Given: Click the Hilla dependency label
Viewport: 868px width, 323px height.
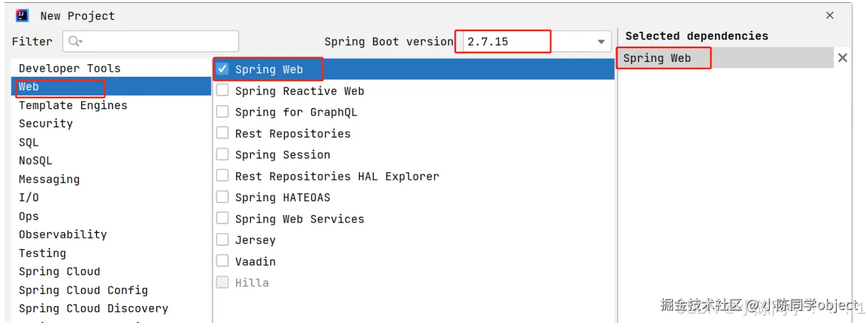Looking at the screenshot, I should [x=252, y=283].
